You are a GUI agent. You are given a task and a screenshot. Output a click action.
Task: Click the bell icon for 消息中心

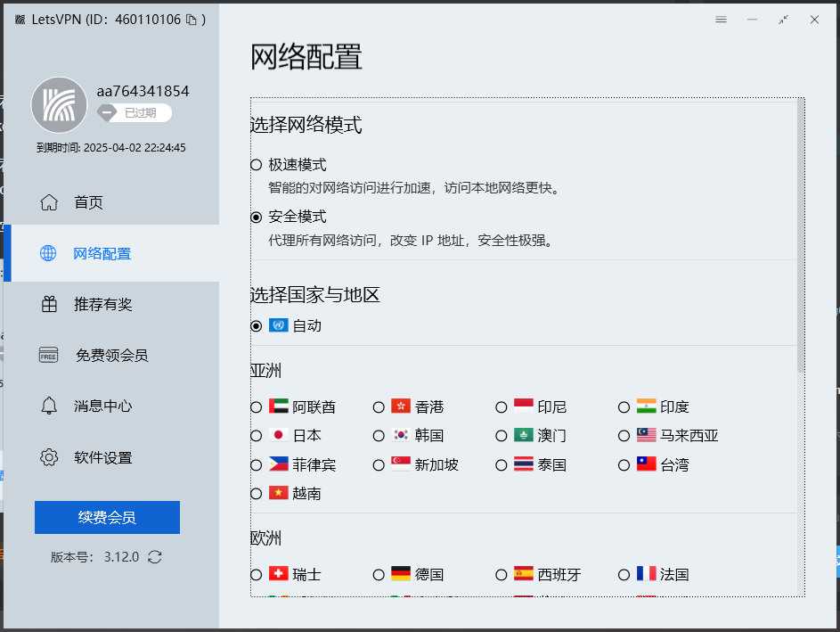click(49, 406)
